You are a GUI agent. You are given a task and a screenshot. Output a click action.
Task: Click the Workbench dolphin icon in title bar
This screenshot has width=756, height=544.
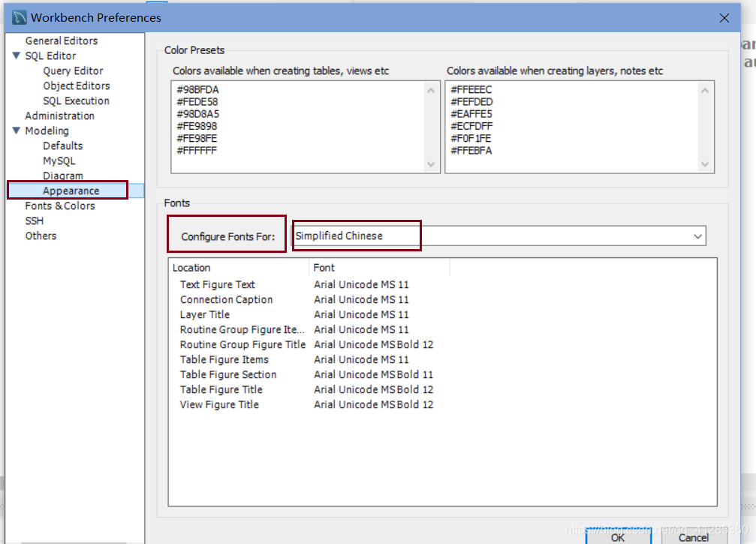pyautogui.click(x=20, y=18)
